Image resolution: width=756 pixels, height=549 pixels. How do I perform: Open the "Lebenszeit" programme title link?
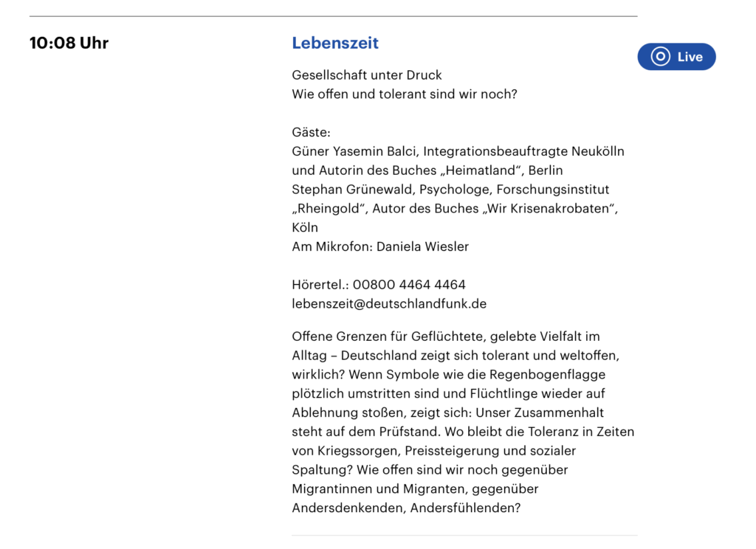tap(335, 43)
